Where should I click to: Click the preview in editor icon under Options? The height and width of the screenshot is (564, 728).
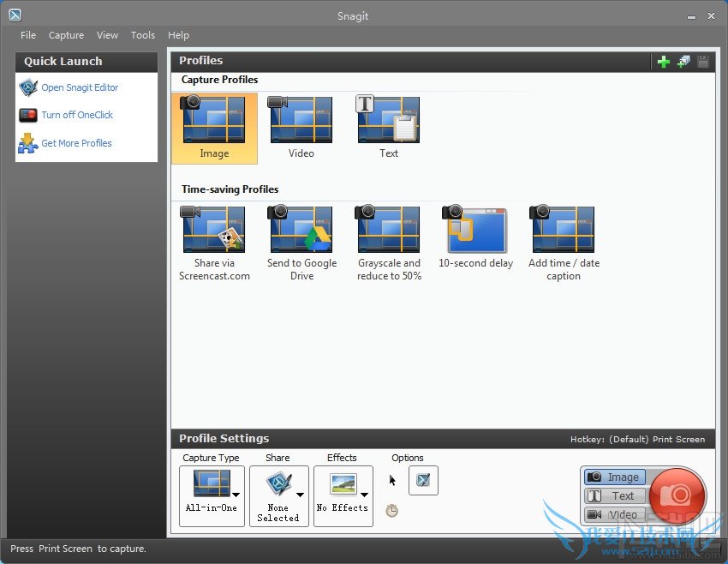(422, 480)
